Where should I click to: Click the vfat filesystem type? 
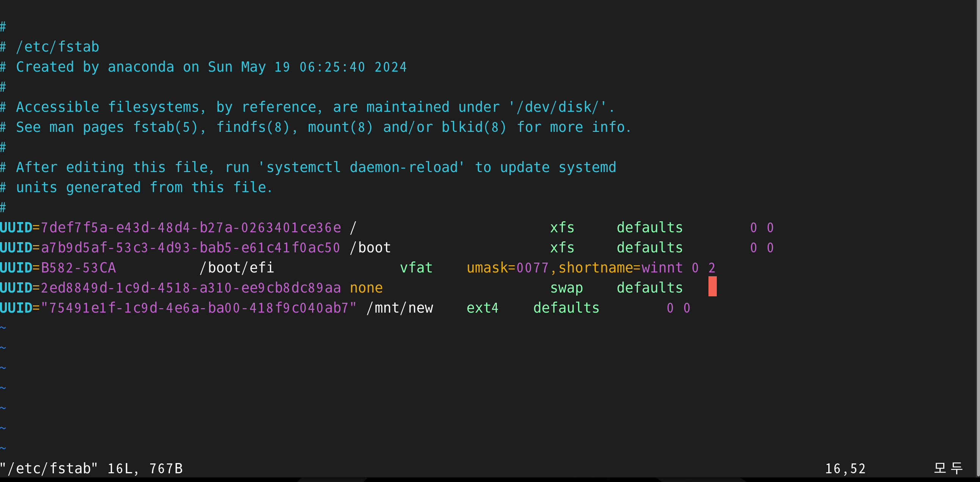tap(416, 268)
